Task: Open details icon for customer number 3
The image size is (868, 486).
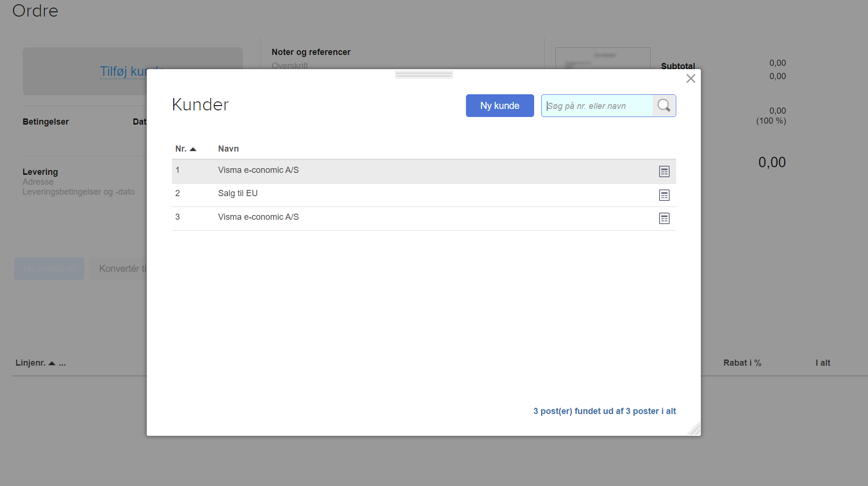Action: pos(664,218)
